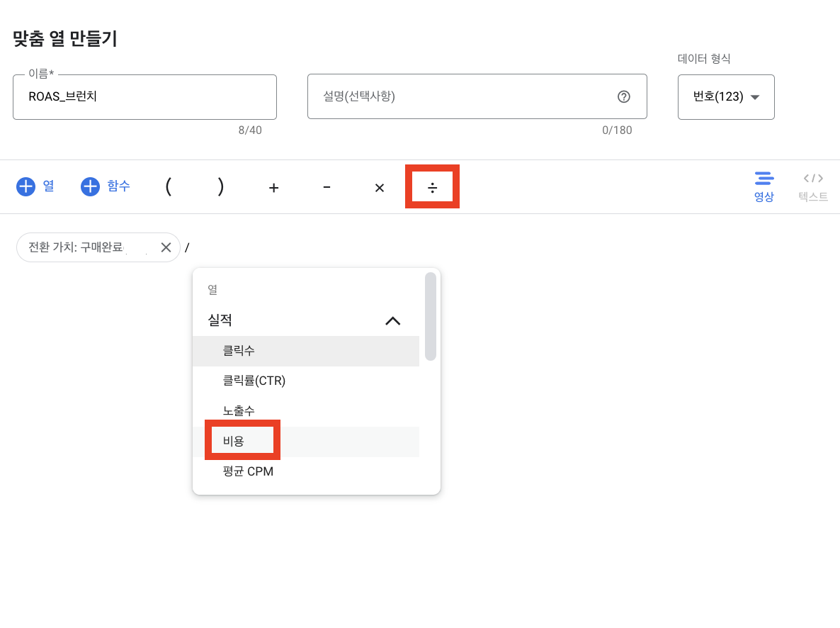This screenshot has width=840, height=628.
Task: Click the add function plus icon labeled 함수
Action: (x=90, y=186)
